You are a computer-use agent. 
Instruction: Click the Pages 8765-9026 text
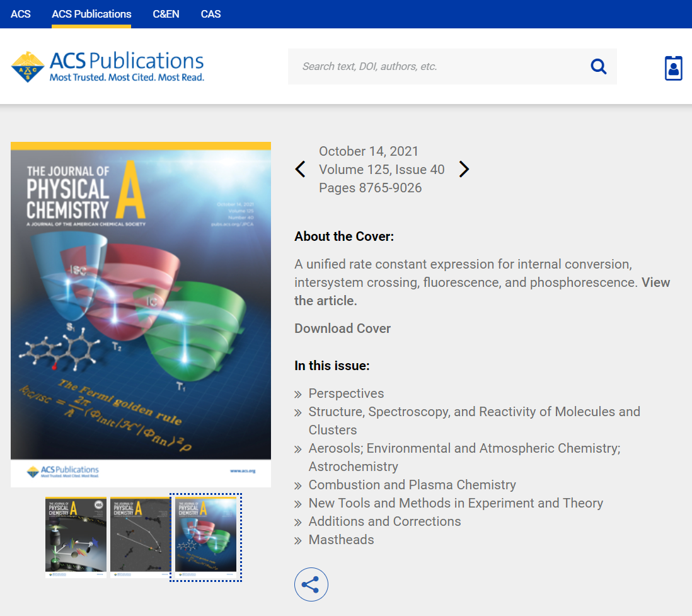(371, 188)
